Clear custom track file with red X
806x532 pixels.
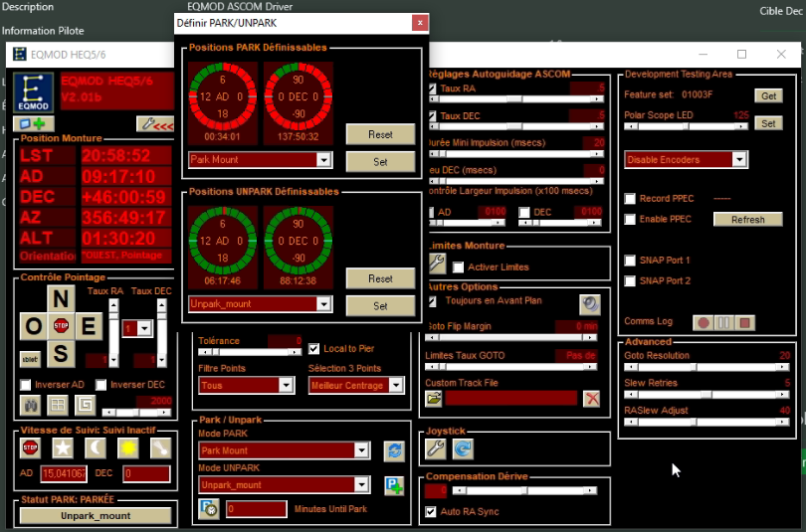point(592,399)
